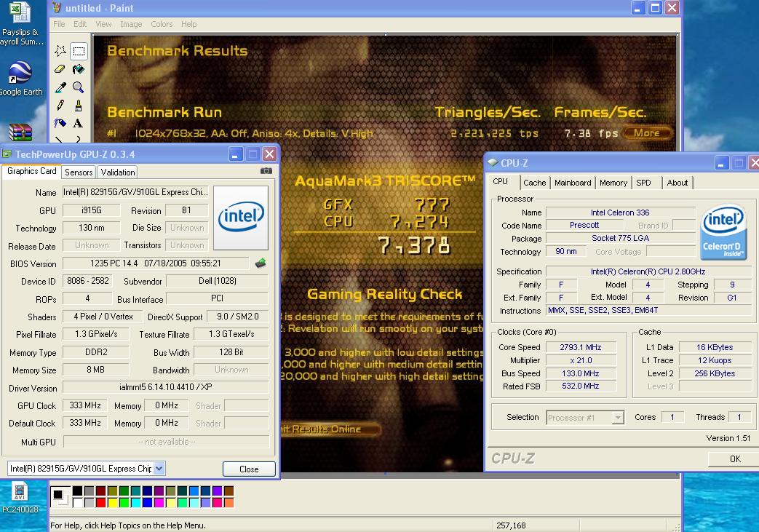Select the Free-Form Select tool in Paint

(x=60, y=51)
